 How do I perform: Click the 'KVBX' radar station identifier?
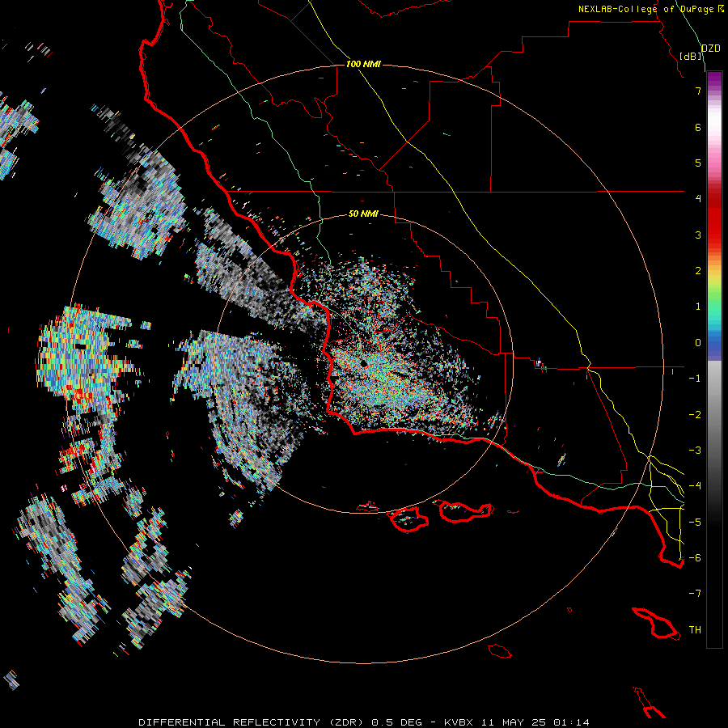[459, 722]
